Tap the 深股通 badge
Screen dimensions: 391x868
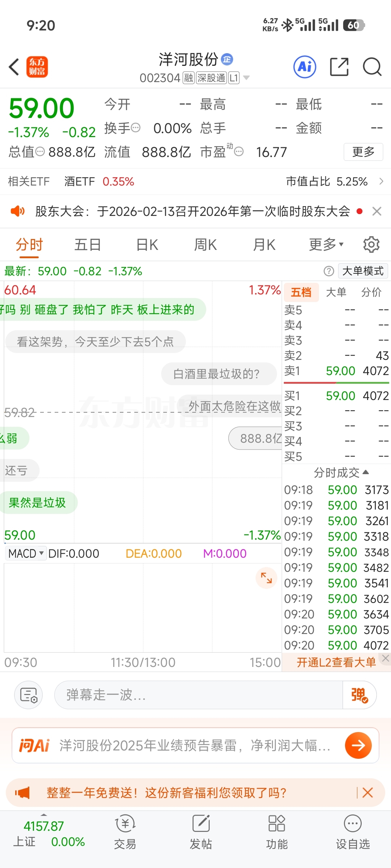click(x=211, y=78)
